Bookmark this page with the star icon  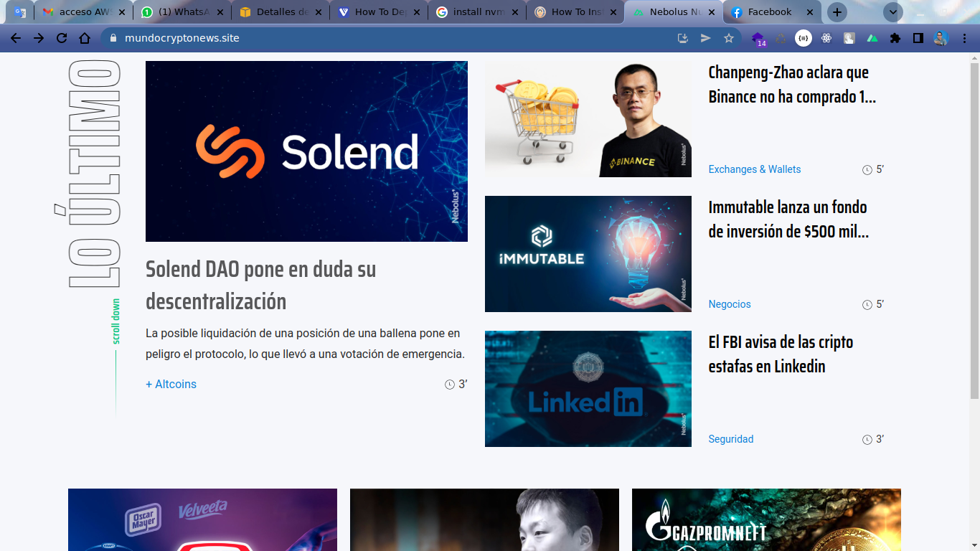point(730,37)
